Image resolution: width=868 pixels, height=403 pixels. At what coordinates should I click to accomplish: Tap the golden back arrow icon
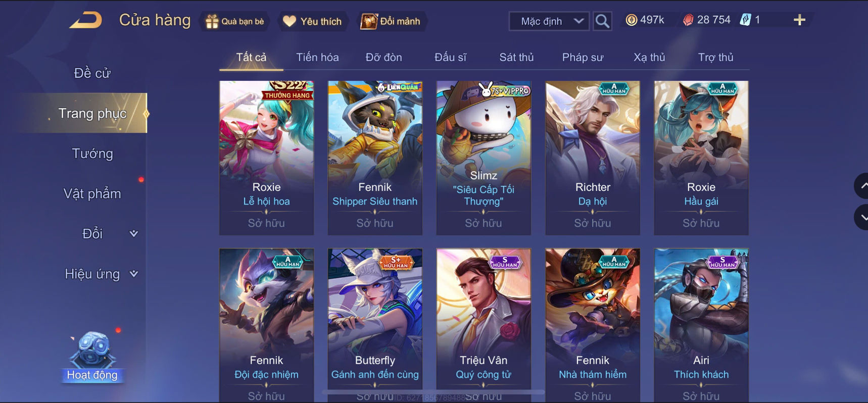(86, 21)
